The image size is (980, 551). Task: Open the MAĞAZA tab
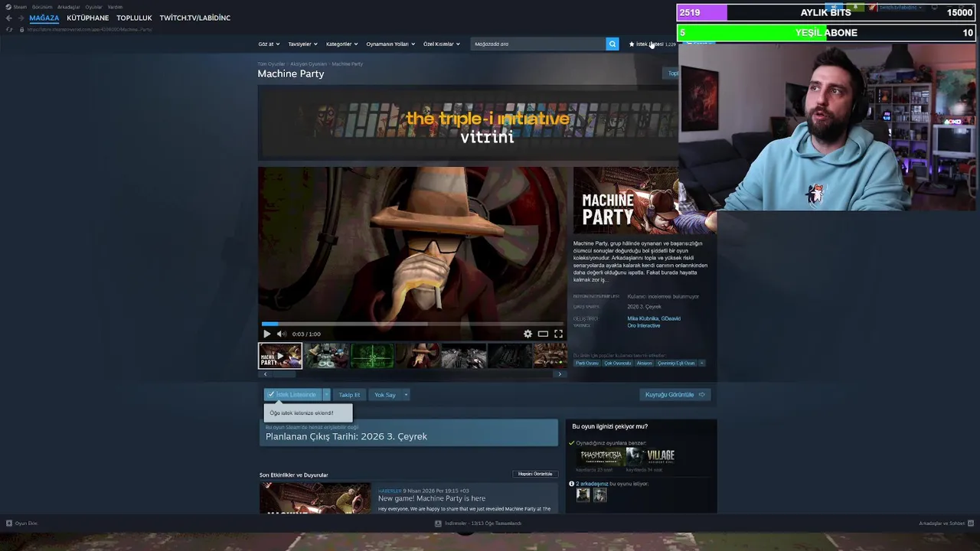(44, 18)
